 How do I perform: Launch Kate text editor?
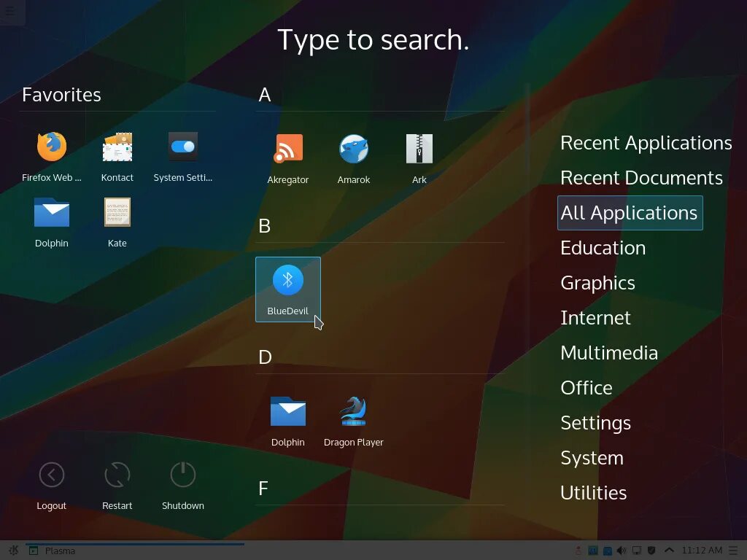117,222
